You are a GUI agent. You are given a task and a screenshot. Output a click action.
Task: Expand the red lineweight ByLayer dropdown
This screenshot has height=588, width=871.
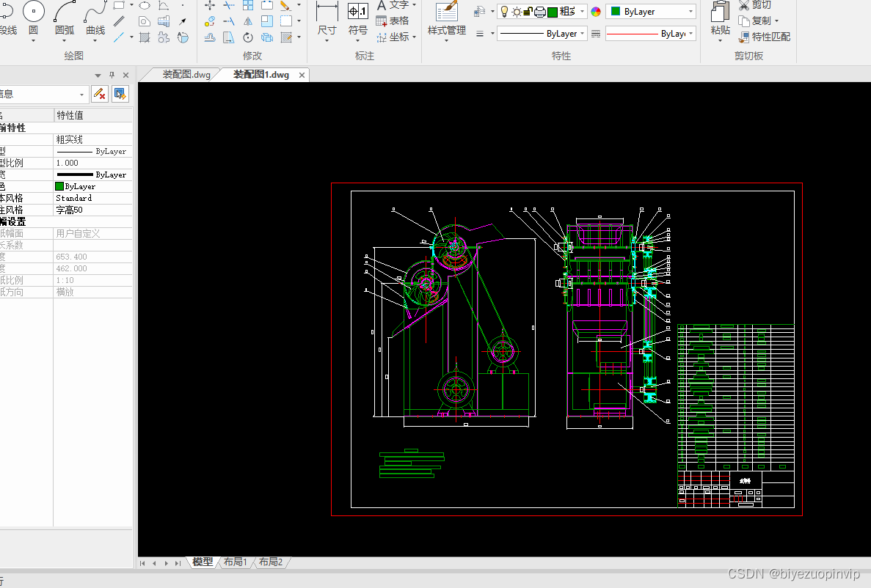pos(651,34)
